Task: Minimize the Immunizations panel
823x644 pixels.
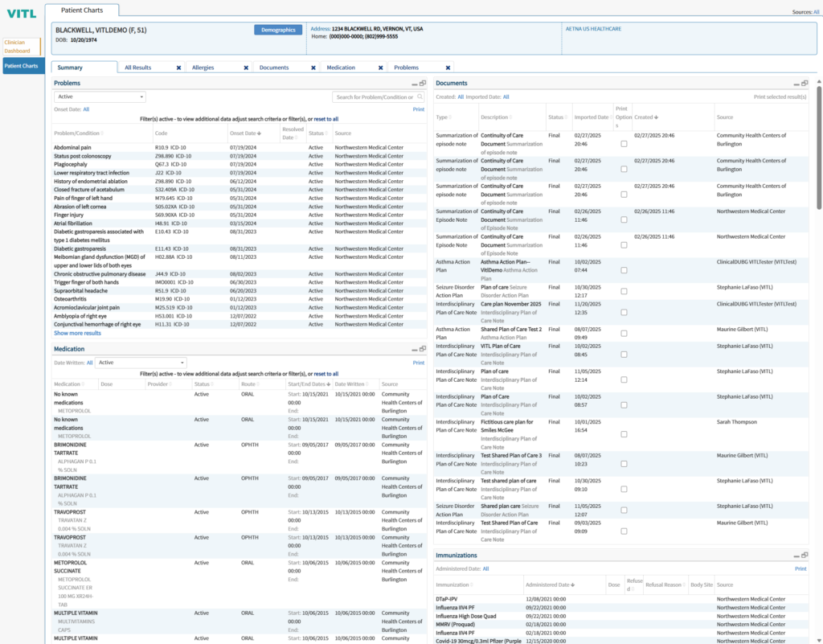Action: click(795, 555)
